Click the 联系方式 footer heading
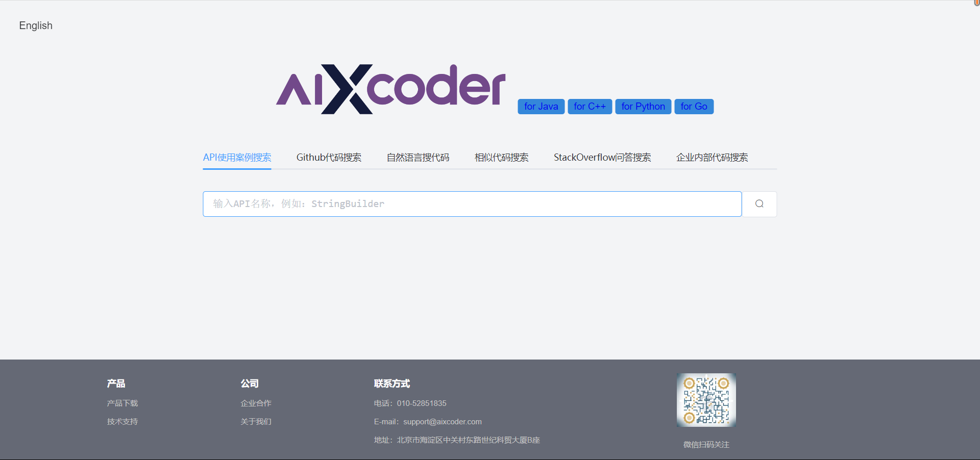The height and width of the screenshot is (460, 980). pyautogui.click(x=392, y=384)
